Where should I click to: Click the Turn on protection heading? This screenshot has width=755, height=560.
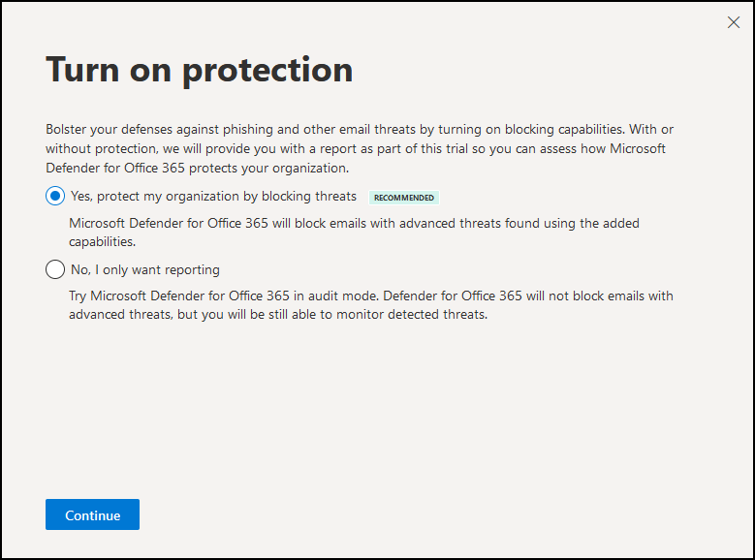click(200, 71)
